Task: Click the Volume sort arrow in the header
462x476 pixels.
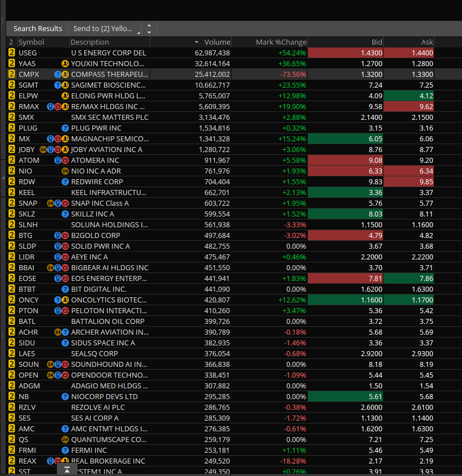Action: tap(197, 42)
